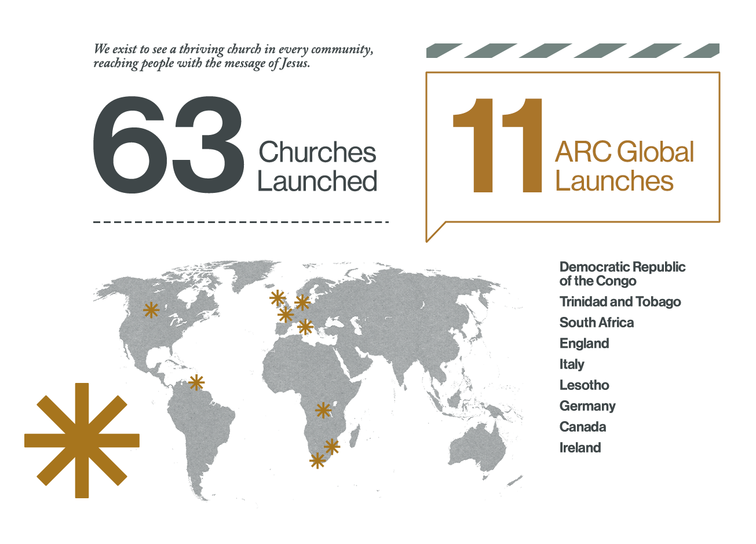Image resolution: width=756 pixels, height=544 pixels.
Task: Click the Lesotho asterisk marker in southeast Africa
Action: tap(332, 446)
